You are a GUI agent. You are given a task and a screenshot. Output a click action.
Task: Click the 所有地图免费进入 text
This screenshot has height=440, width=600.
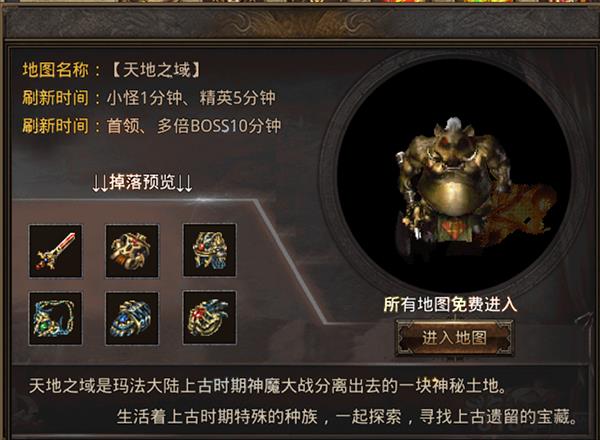450,305
